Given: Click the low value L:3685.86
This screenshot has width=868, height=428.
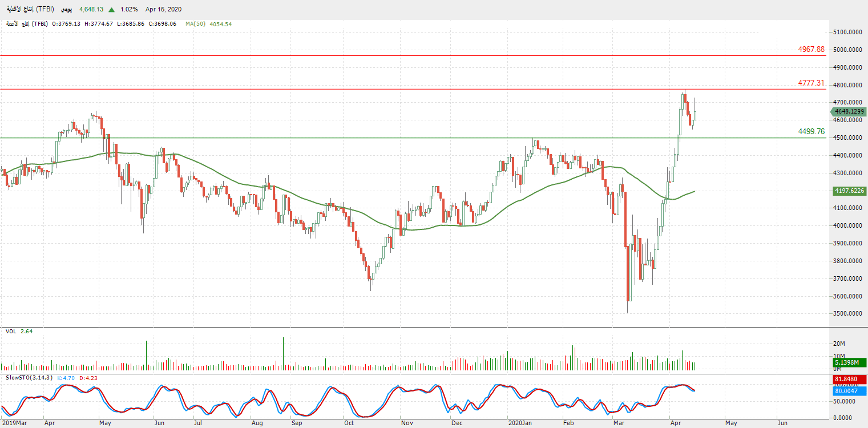Looking at the screenshot, I should click(x=130, y=24).
